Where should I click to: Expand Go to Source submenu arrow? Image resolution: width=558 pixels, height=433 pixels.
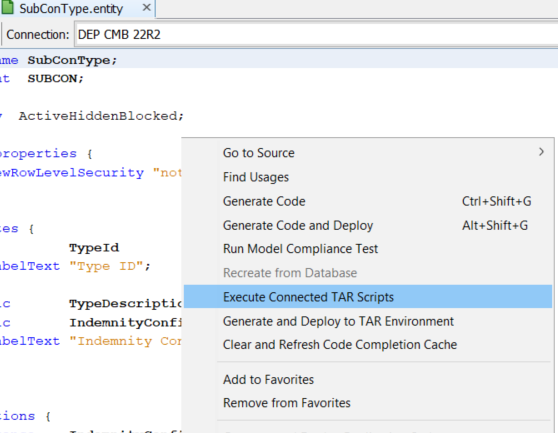(x=541, y=152)
